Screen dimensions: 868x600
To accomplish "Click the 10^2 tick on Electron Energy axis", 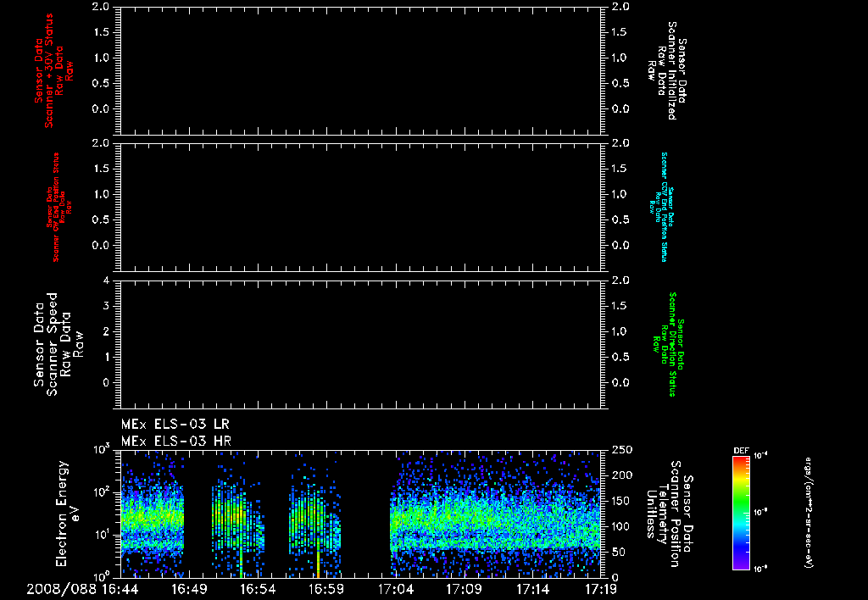I will click(x=102, y=493).
